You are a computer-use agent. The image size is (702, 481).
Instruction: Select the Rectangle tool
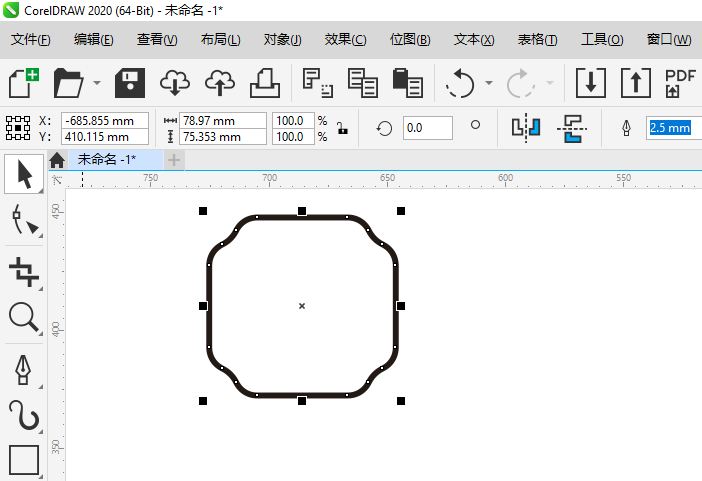coord(24,460)
